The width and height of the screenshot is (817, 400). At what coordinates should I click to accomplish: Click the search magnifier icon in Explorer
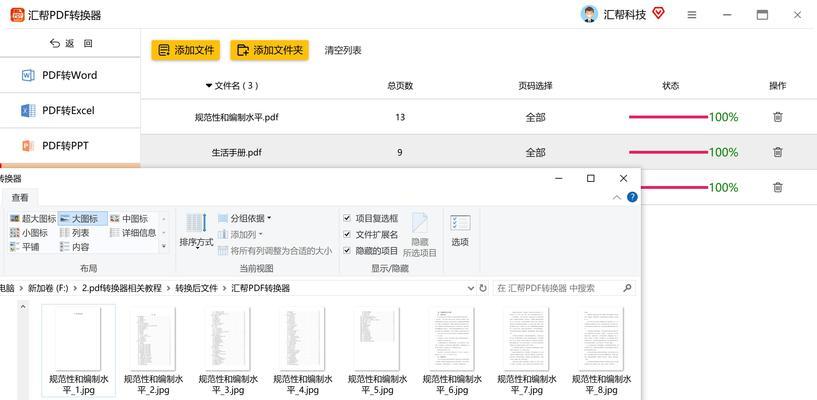[x=627, y=288]
